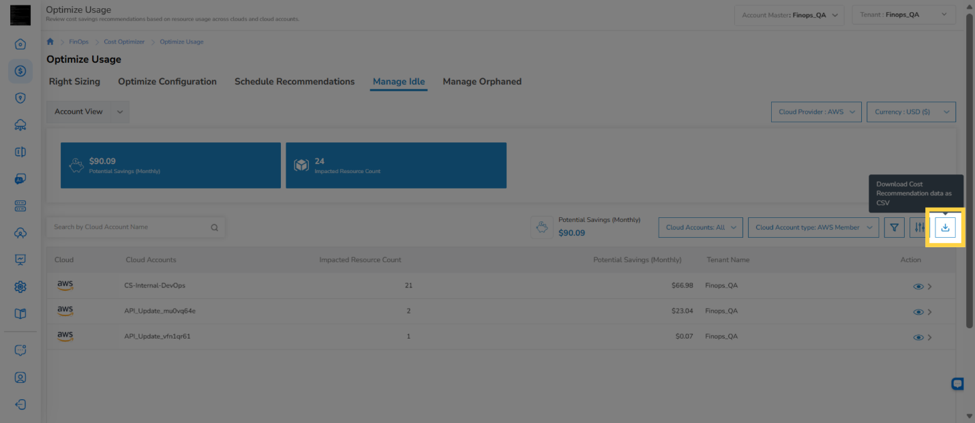Image resolution: width=975 pixels, height=423 pixels.
Task: Open the cloud network sidebar icon
Action: tap(20, 125)
